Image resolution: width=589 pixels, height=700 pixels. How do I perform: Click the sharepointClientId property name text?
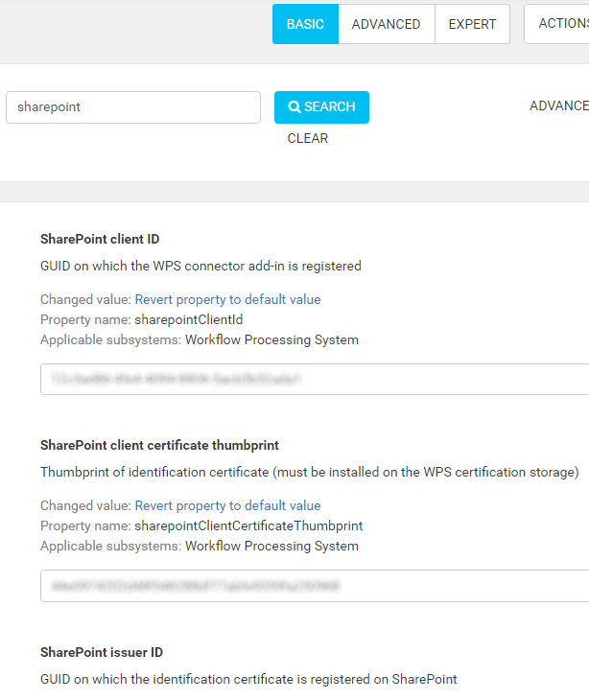[x=189, y=319]
